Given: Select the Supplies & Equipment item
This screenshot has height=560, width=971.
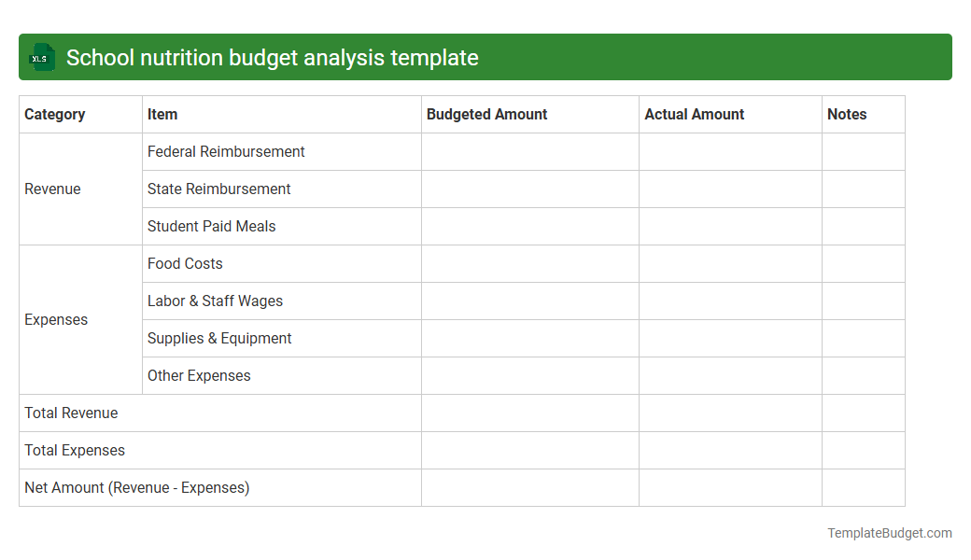Looking at the screenshot, I should [218, 338].
